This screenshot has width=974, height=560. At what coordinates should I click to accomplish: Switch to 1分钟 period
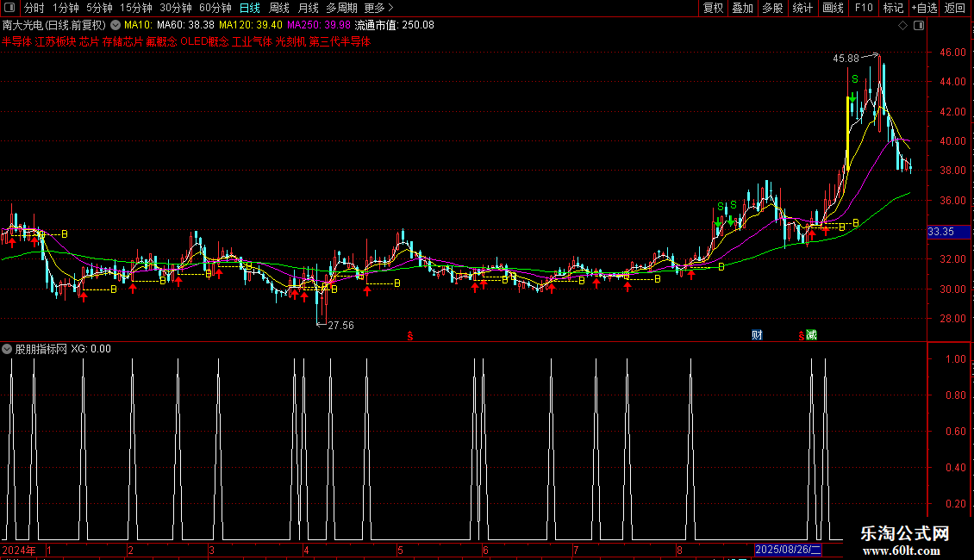coord(66,8)
